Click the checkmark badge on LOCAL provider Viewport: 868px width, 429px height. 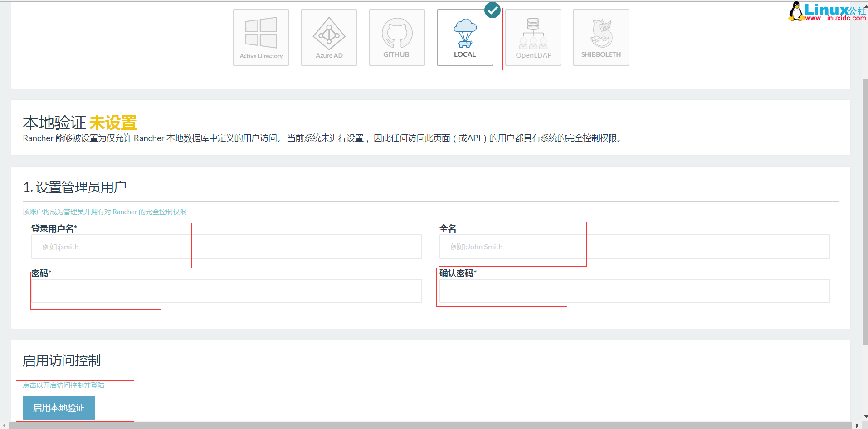[x=492, y=10]
